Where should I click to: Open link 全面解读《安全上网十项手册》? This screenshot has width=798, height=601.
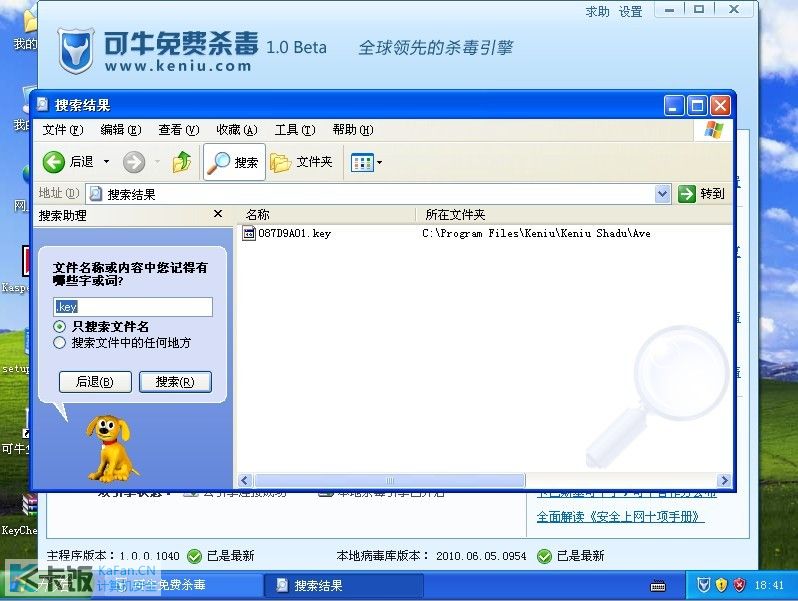click(x=620, y=517)
